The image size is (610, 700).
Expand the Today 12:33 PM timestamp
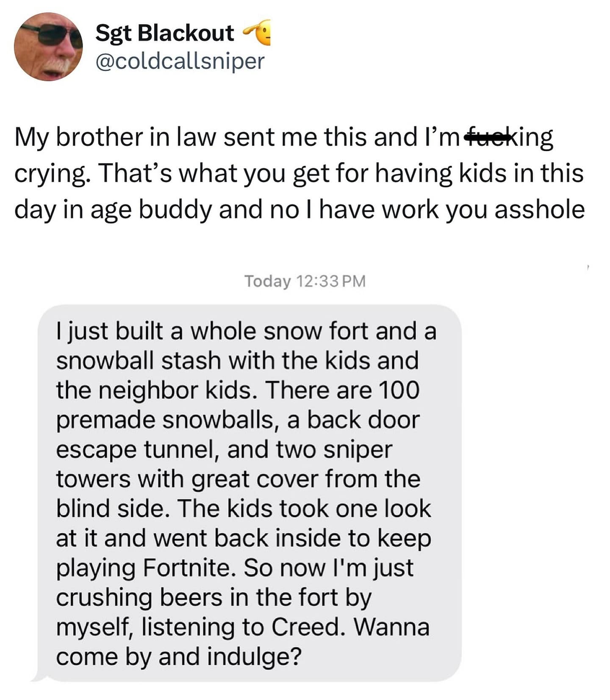point(305,280)
